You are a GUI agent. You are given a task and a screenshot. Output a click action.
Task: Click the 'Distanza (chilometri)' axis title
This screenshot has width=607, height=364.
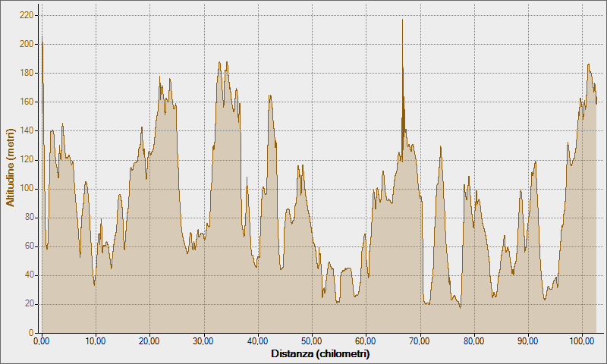click(x=320, y=353)
